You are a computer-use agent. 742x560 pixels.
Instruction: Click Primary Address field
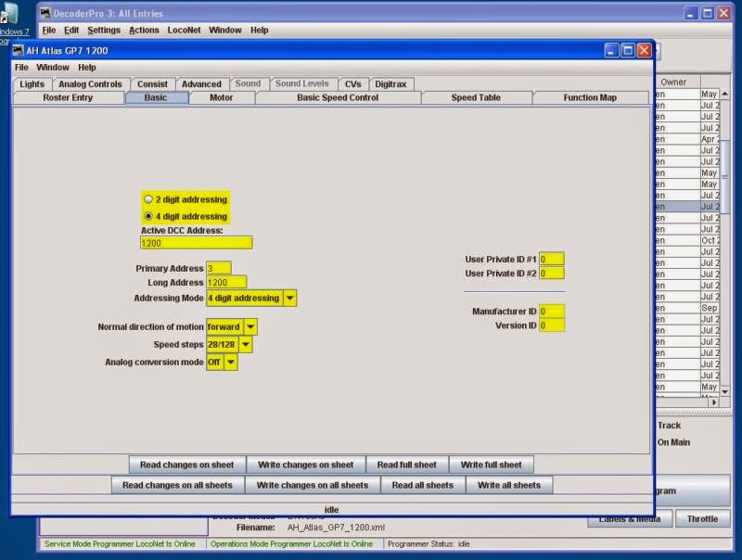tap(219, 268)
